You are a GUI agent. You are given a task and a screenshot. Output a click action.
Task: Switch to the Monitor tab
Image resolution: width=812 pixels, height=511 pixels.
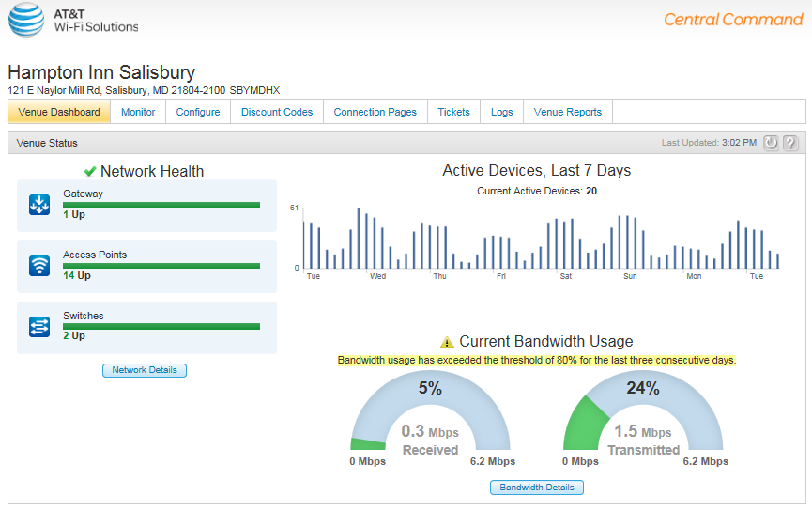[x=138, y=112]
